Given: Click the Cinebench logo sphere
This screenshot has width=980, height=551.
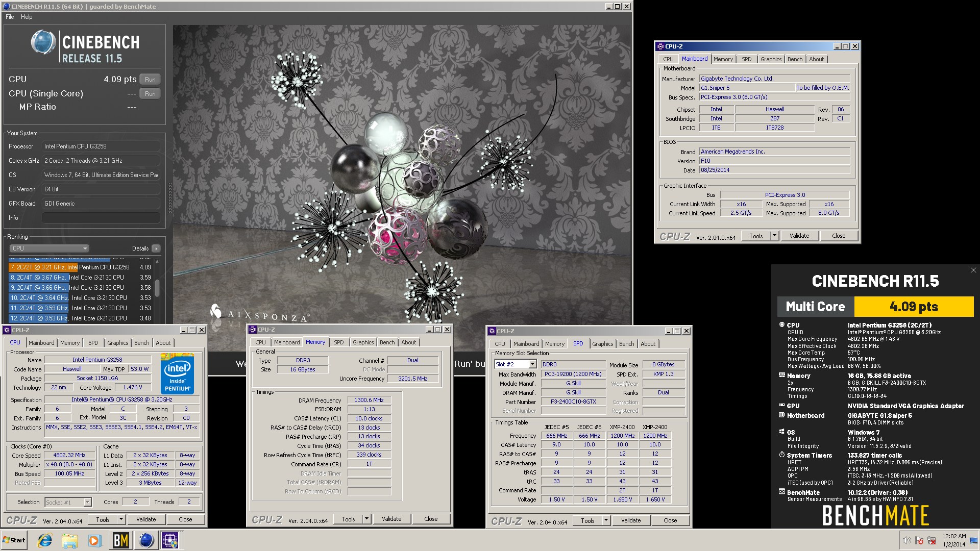Looking at the screenshot, I should click(x=43, y=42).
